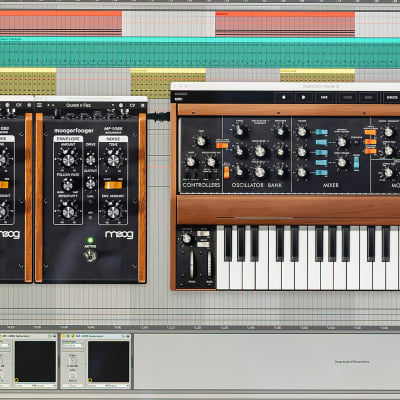This screenshot has width=400, height=400.
Task: Click Oscillator 1 volume knob in Mixer
Action: pos(302,132)
